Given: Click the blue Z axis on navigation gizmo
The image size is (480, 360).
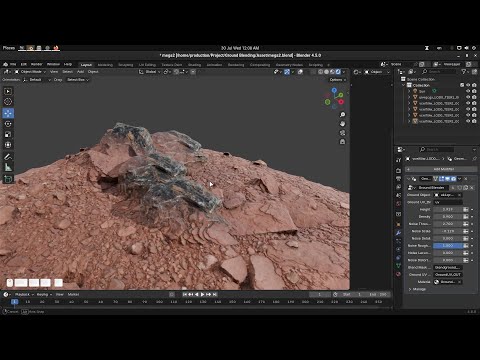Looking at the screenshot, I should pos(334,90).
